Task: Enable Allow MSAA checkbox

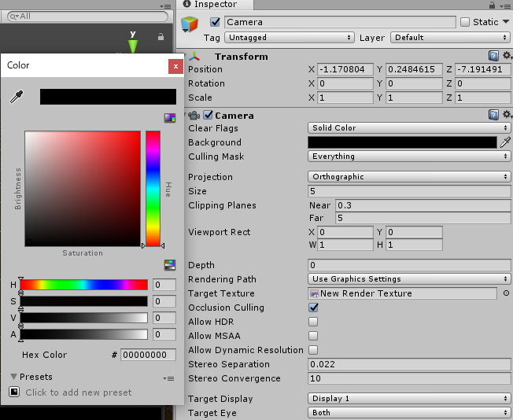Action: pos(313,336)
